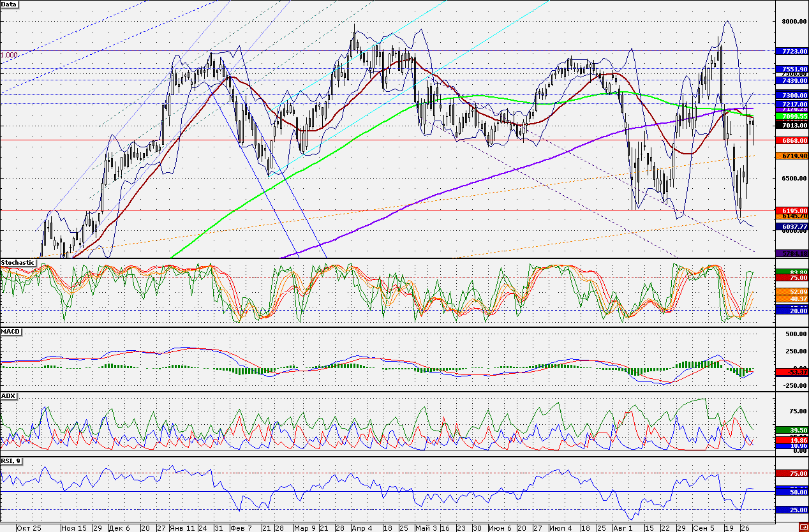
Task: Click the MACD panel title
Action: click(x=10, y=332)
